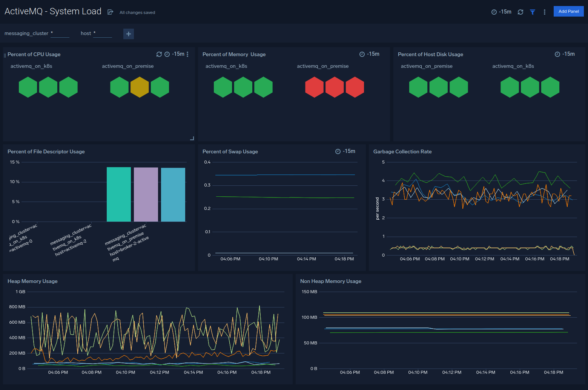
Task: Click the dashboard refresh icon in the header
Action: pos(520,12)
